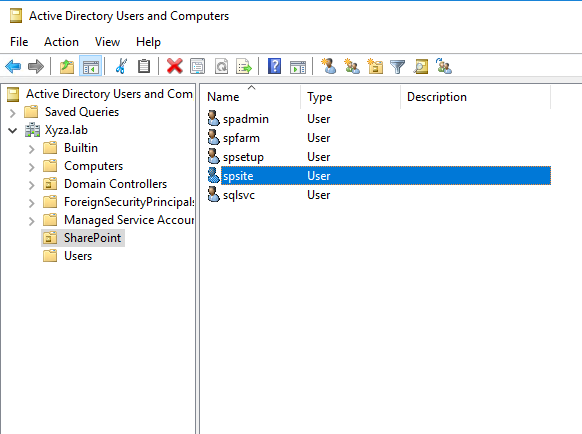
Task: Open the Action menu
Action: [x=61, y=42]
